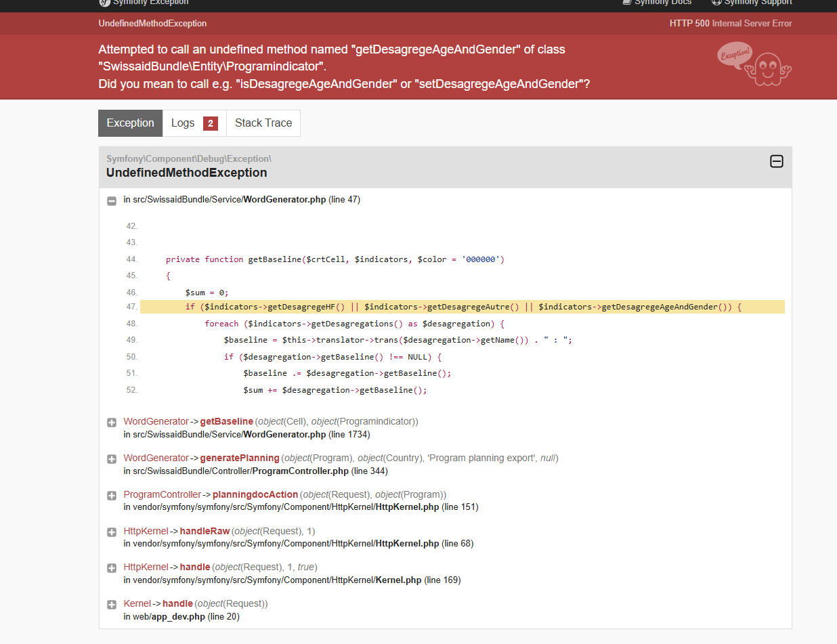The width and height of the screenshot is (837, 644).
Task: Click the UndefinedMethodException heading
Action: point(187,173)
